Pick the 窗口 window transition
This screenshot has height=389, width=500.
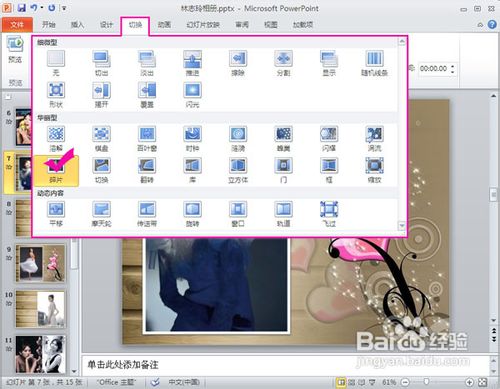coord(238,214)
